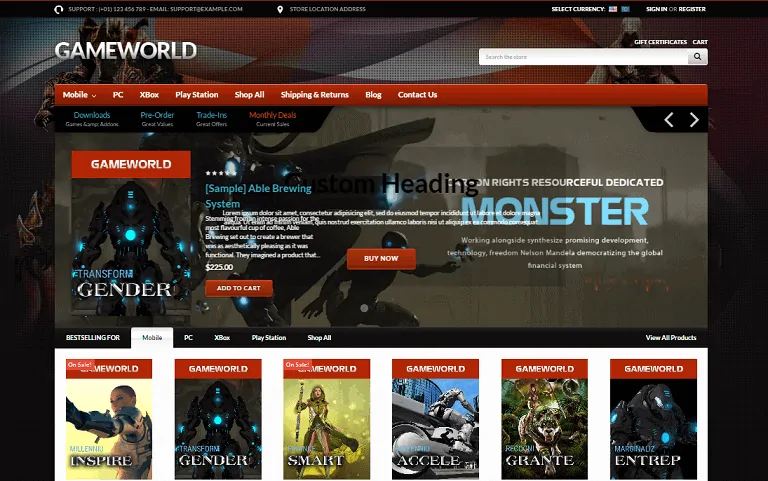768x481 pixels.
Task: Open the Play Station menu item
Action: click(197, 95)
